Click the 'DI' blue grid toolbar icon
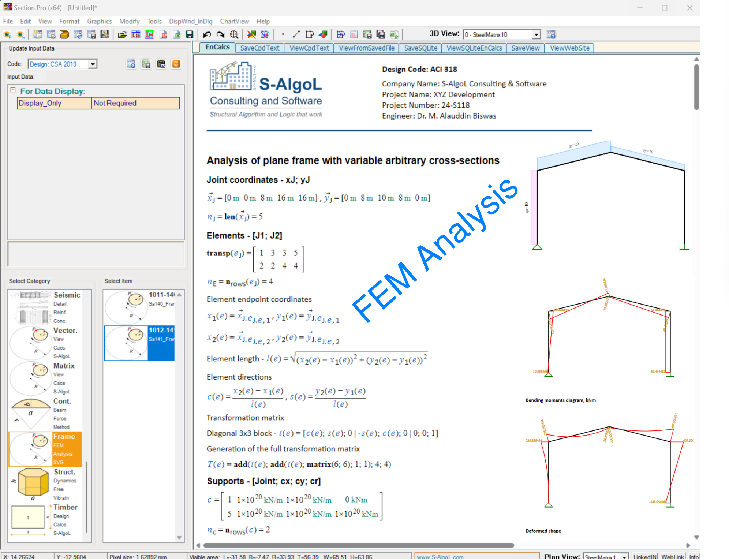Image resolution: width=729 pixels, height=560 pixels. click(136, 34)
